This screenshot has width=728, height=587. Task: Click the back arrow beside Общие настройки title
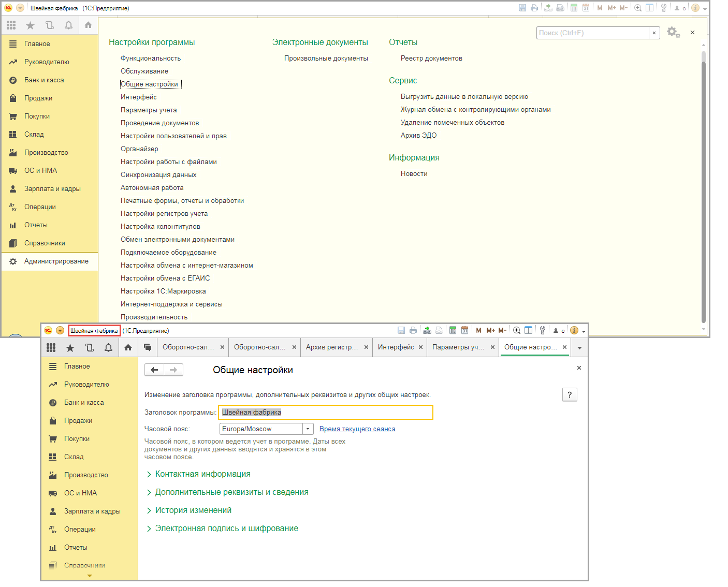pos(154,370)
